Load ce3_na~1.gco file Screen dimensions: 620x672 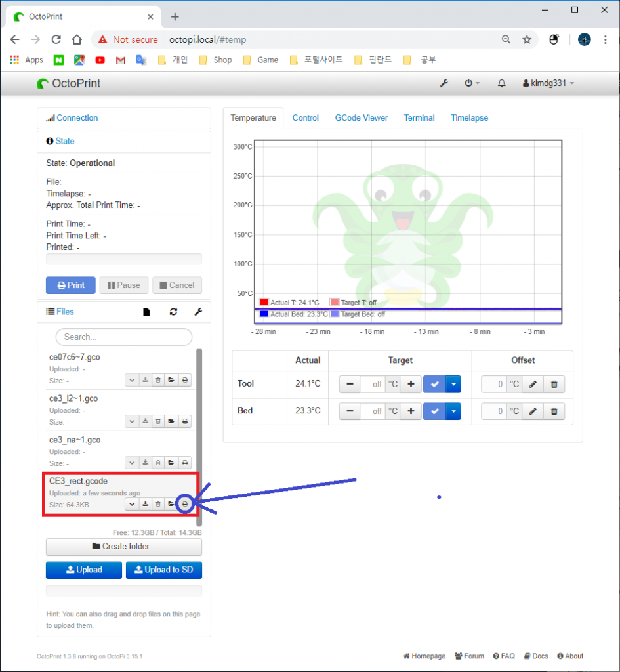coord(171,463)
